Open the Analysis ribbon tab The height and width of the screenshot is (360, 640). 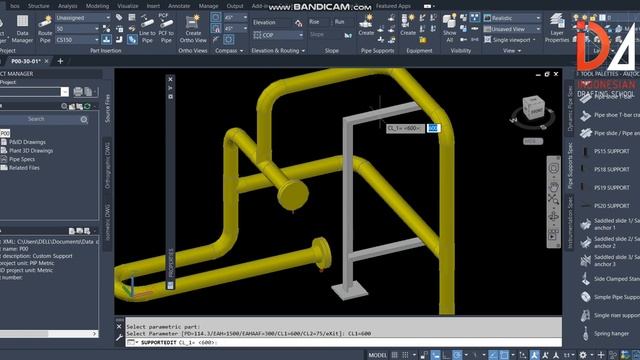[67, 6]
